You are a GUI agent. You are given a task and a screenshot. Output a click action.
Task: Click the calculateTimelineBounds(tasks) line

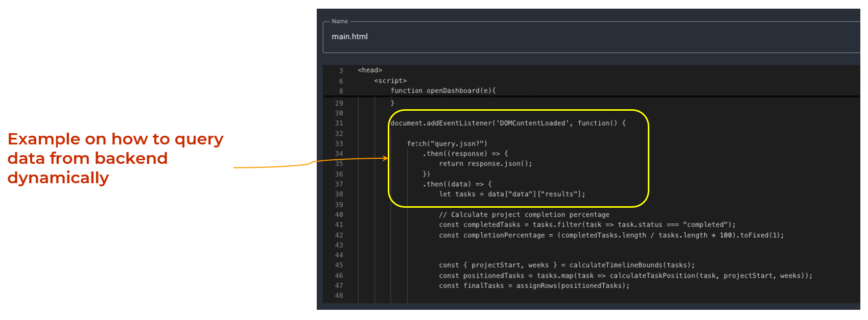coord(567,265)
